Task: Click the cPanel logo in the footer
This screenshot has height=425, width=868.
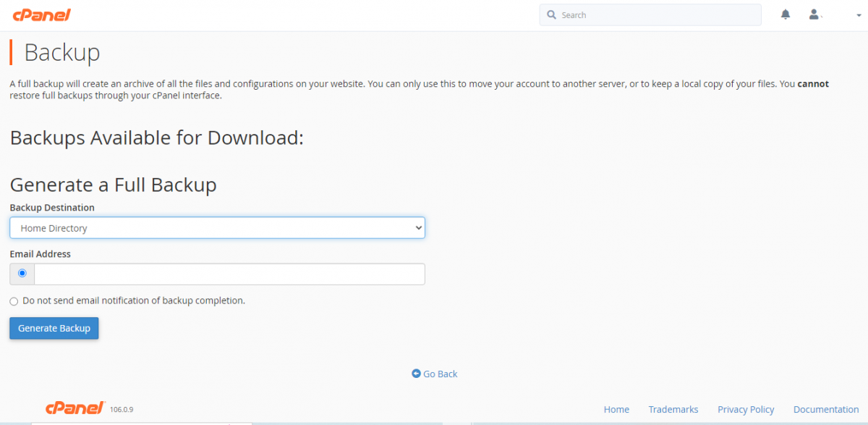Action: pyautogui.click(x=75, y=408)
